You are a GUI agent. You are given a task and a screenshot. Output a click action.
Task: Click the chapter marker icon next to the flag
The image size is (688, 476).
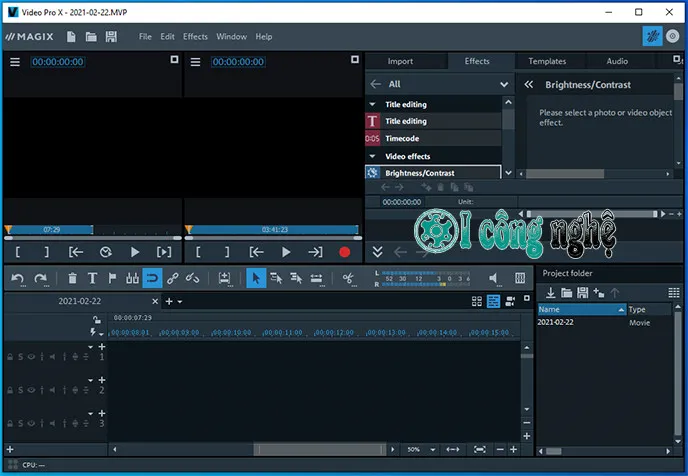pos(132,278)
